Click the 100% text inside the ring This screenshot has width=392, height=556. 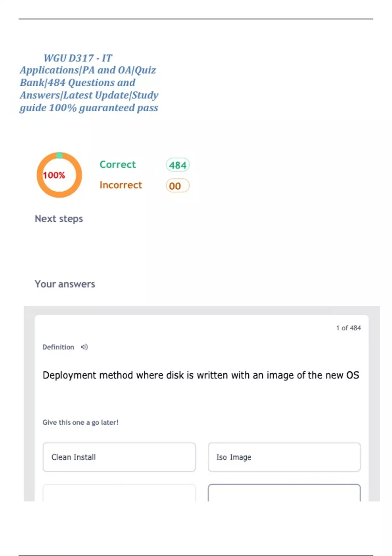pos(54,175)
